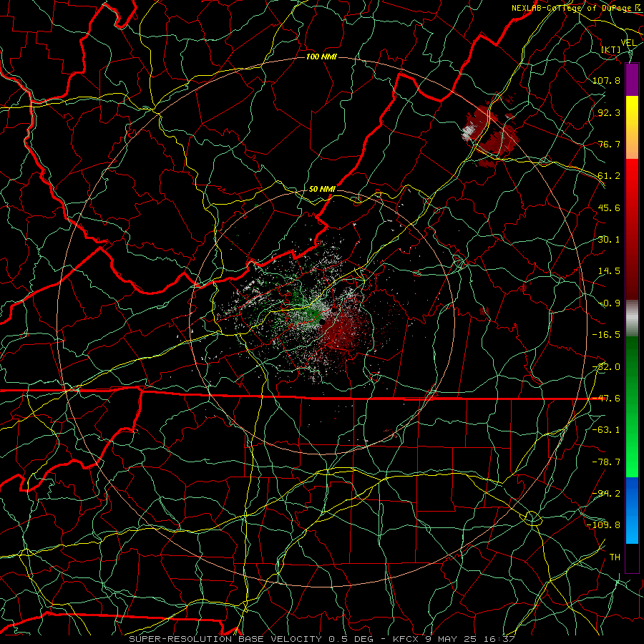The height and width of the screenshot is (644, 644).
Task: Pick the yellow-orange segment of the color bar
Action: (632, 127)
